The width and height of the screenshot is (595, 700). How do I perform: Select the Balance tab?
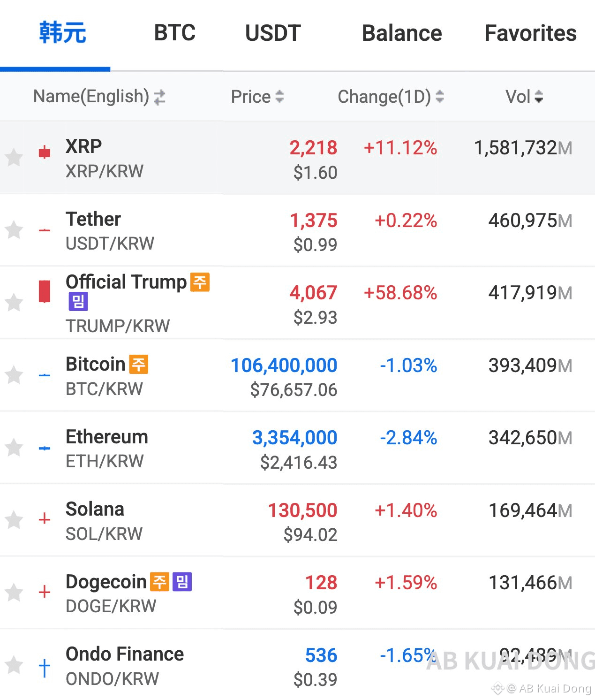pos(402,33)
